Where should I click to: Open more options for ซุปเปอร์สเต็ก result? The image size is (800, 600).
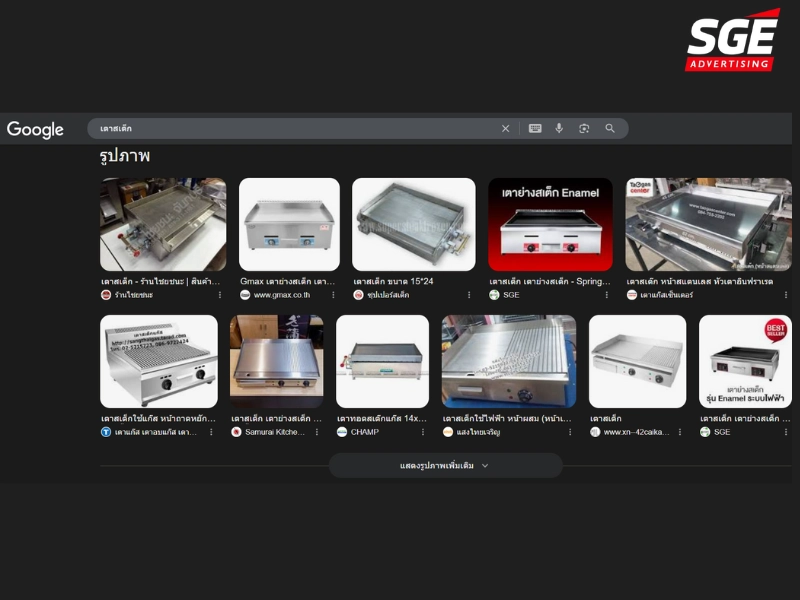469,295
